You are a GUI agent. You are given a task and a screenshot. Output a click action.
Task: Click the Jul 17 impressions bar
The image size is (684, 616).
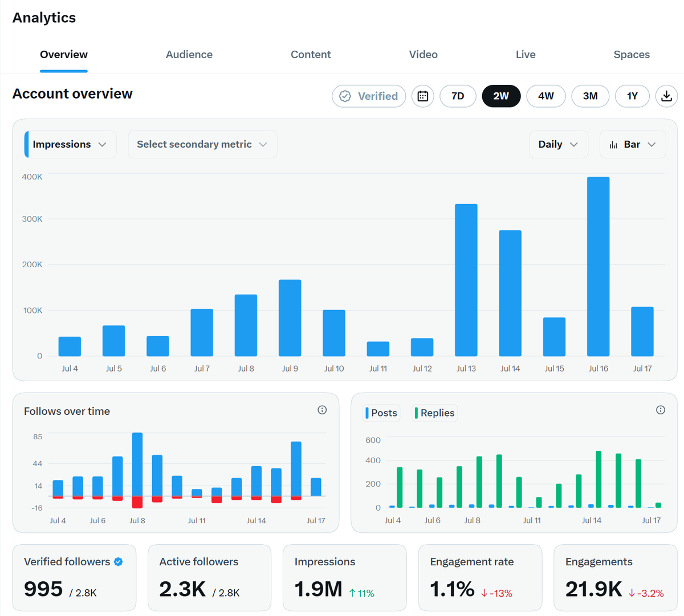[x=642, y=332]
